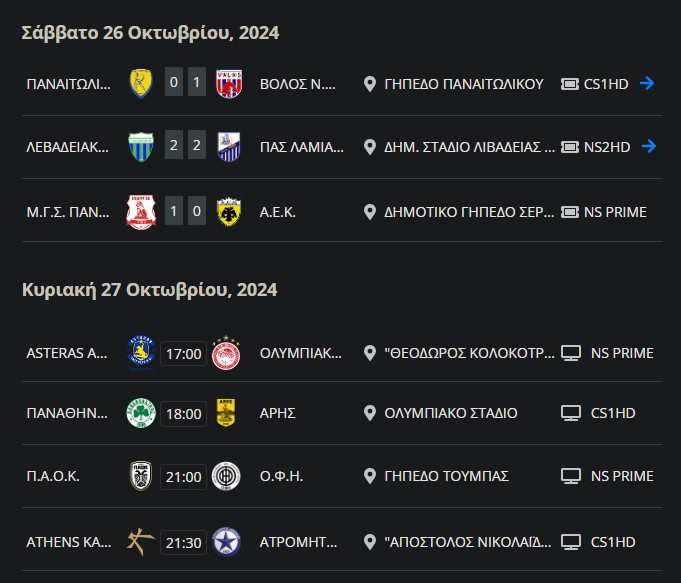
Task: Click the Atromitos blue star crest
Action: (226, 542)
